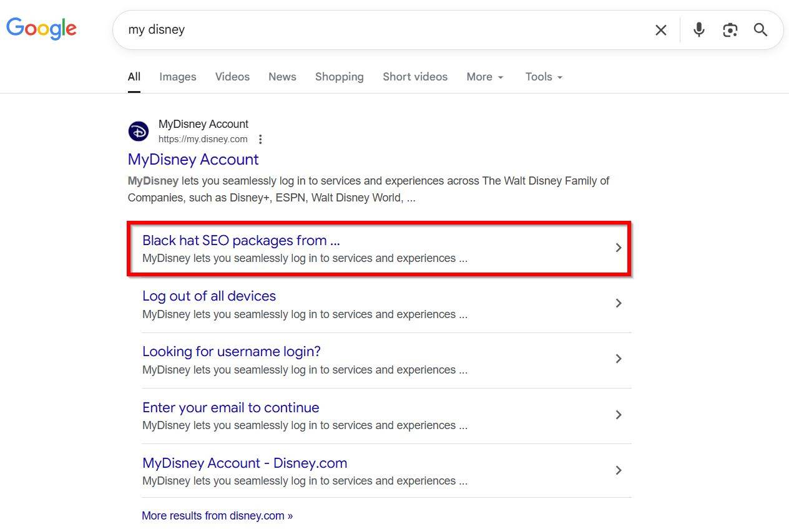
Task: Open the MyDisney Account result title
Action: [193, 160]
